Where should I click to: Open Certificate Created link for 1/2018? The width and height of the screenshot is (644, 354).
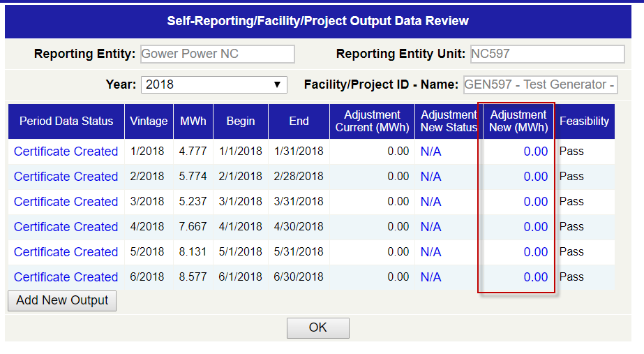66,152
